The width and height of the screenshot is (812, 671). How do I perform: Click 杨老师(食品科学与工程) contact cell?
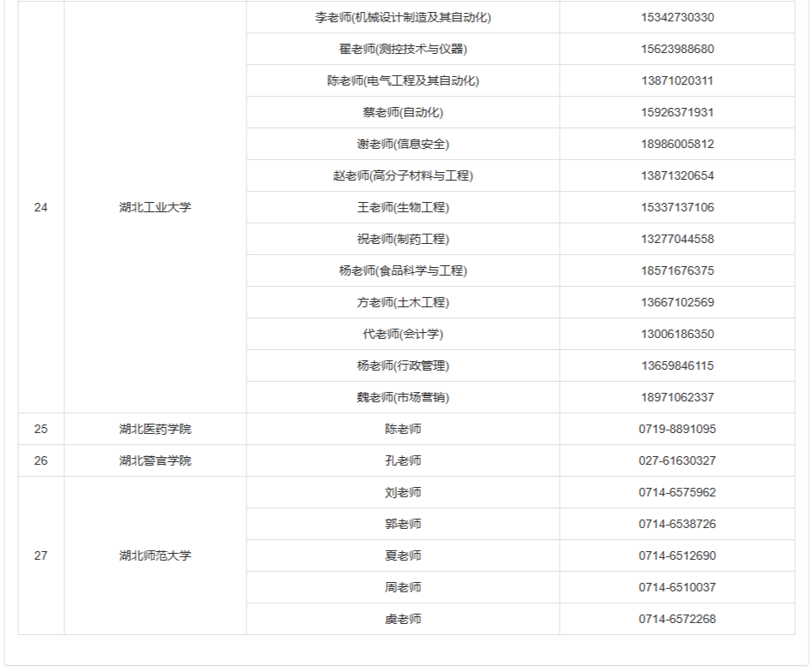pyautogui.click(x=403, y=270)
